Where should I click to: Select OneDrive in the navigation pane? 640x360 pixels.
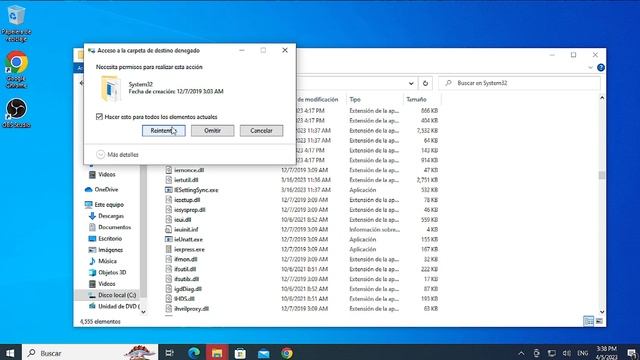point(106,189)
